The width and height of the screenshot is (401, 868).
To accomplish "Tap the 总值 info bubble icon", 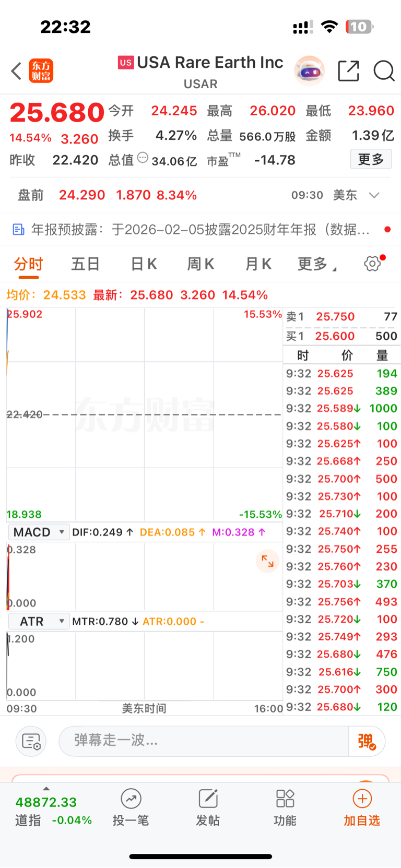I will point(143,158).
